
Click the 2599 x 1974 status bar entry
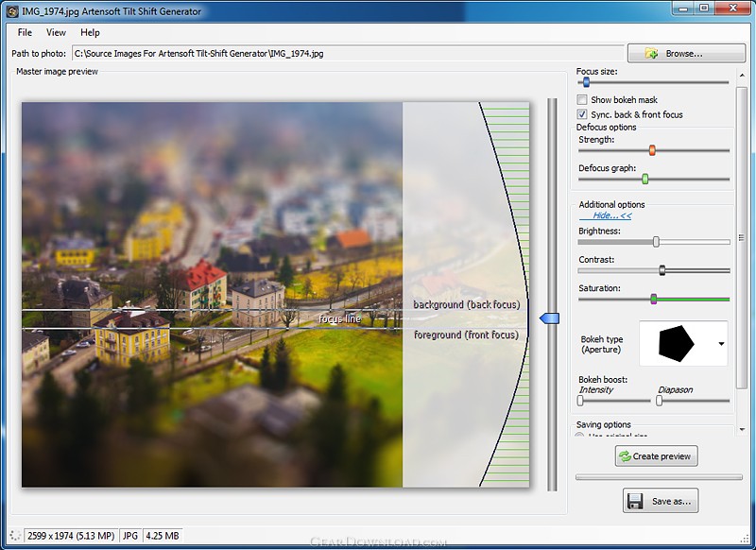pyautogui.click(x=71, y=536)
